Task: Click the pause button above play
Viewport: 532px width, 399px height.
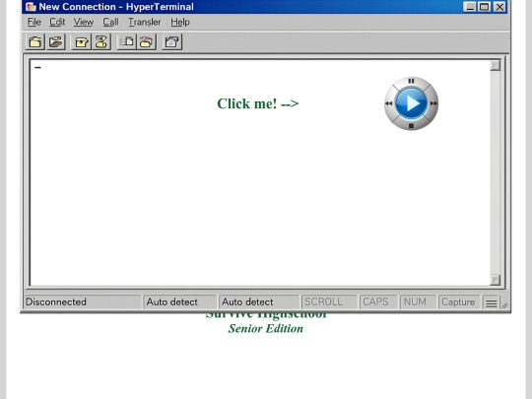Action: click(x=411, y=81)
